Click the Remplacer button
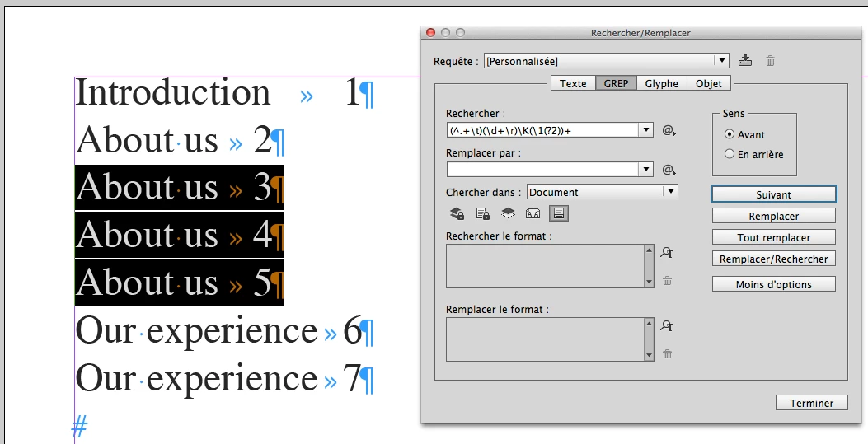 pos(773,216)
